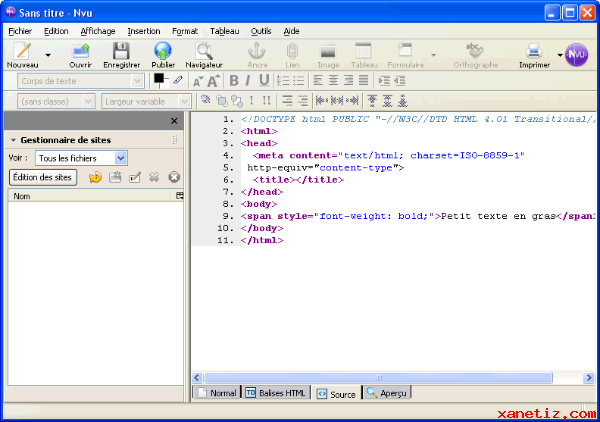
Task: Open Navigateur preview icon
Action: 204,51
